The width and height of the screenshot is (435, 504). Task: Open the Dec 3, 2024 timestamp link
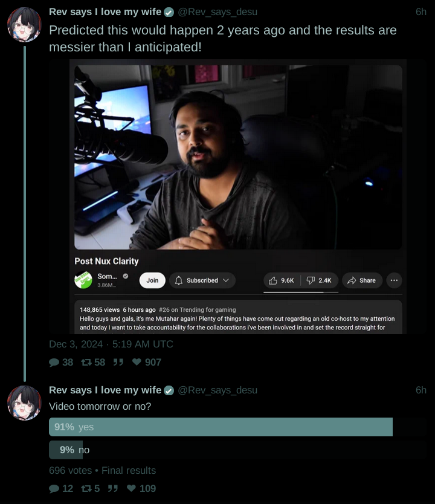(111, 344)
